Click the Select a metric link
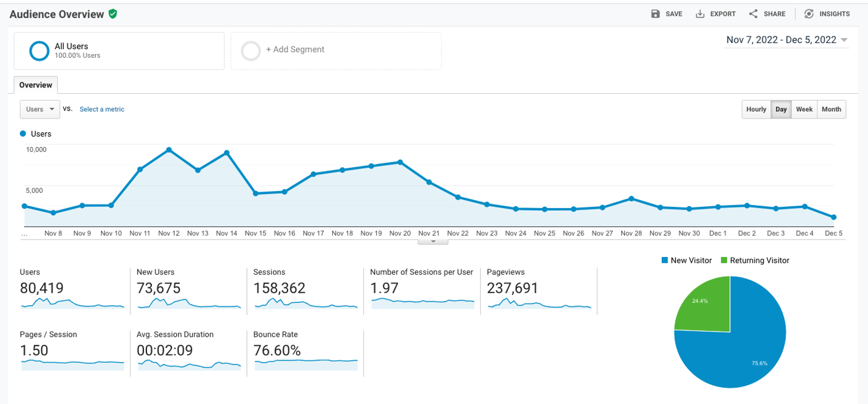This screenshot has width=868, height=404. (102, 109)
